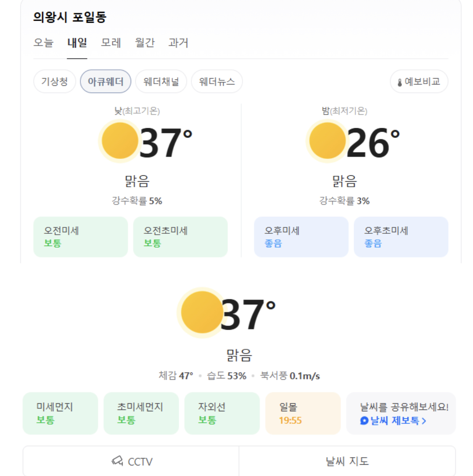
Task: Open the 오후초미세 좋음 card
Action: [x=401, y=237]
